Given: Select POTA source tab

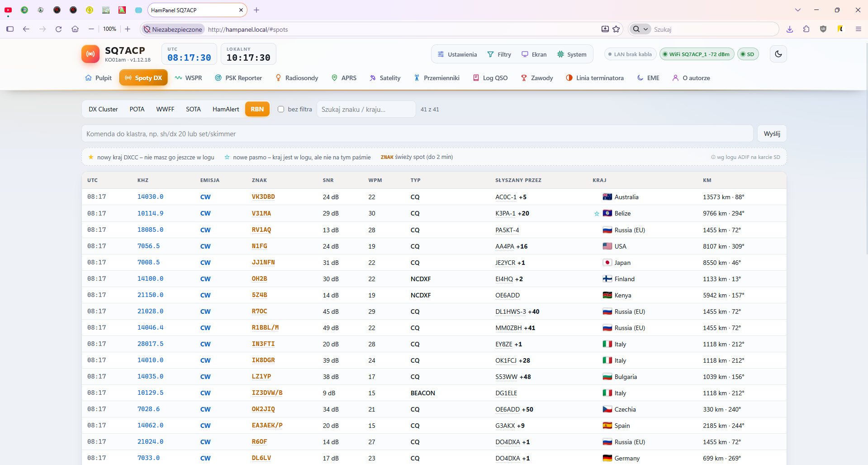Looking at the screenshot, I should 137,109.
